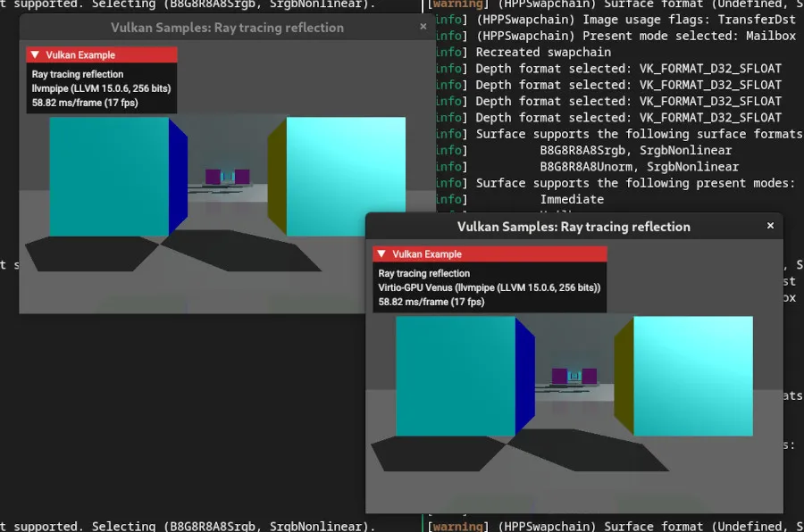Select the front window's title bar
The image size is (804, 532).
(574, 226)
